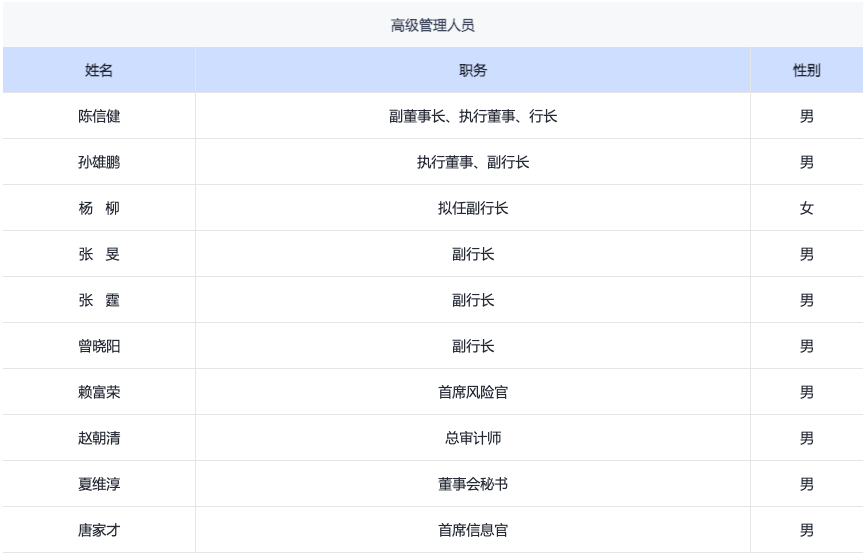The image size is (866, 556).
Task: Click the name 曾晓阳
Action: click(99, 346)
